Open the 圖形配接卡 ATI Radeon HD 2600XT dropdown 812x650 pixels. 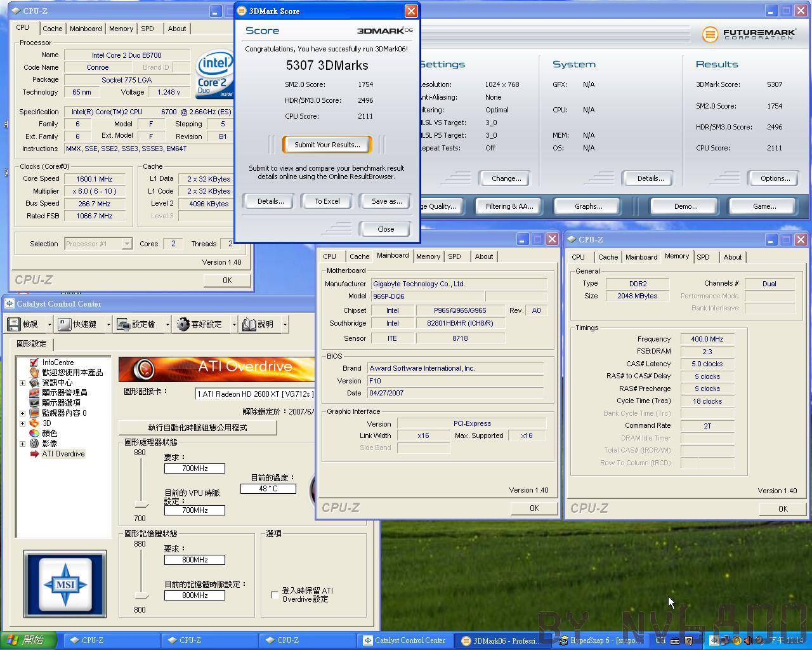coord(254,394)
